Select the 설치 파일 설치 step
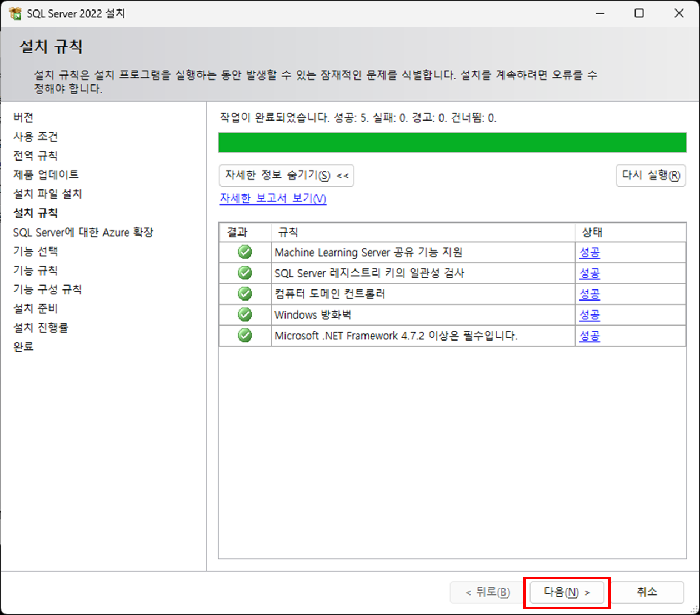This screenshot has height=615, width=700. (48, 194)
